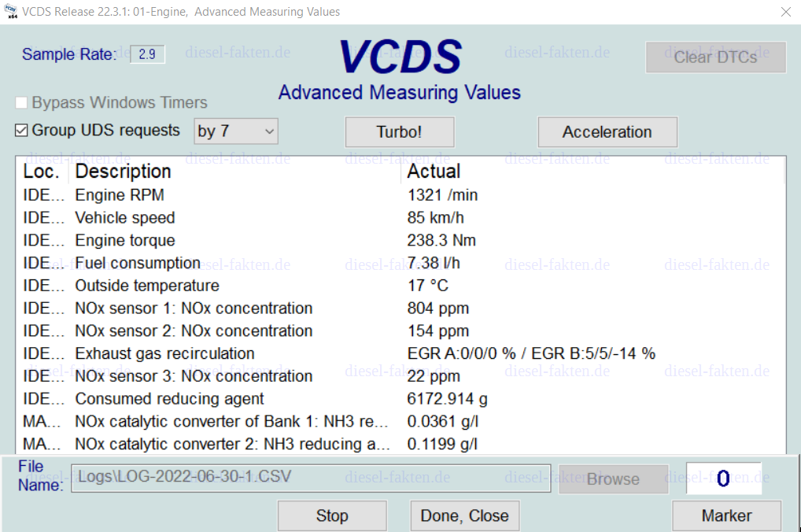Click the 22 ppm value
Image resolution: width=801 pixels, height=532 pixels.
click(434, 376)
